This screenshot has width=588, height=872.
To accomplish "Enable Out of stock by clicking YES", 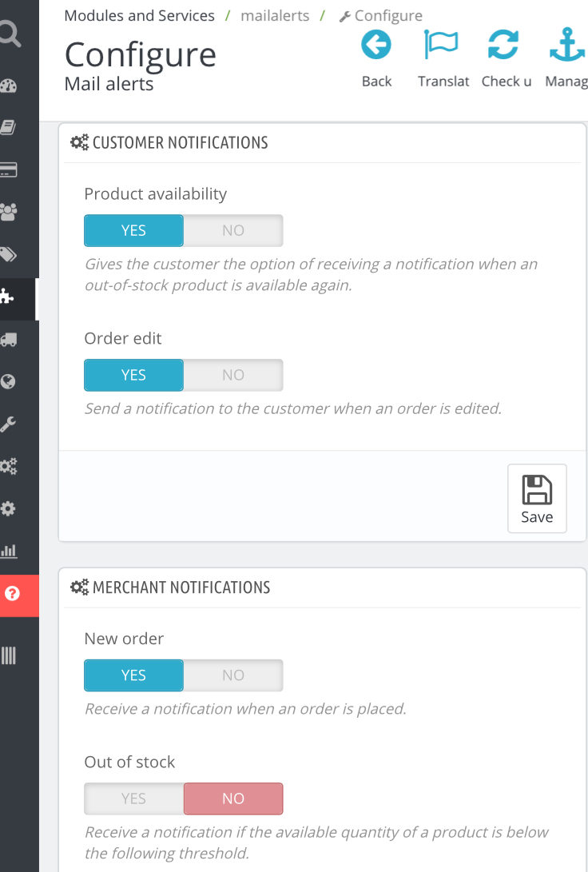I will 133,798.
